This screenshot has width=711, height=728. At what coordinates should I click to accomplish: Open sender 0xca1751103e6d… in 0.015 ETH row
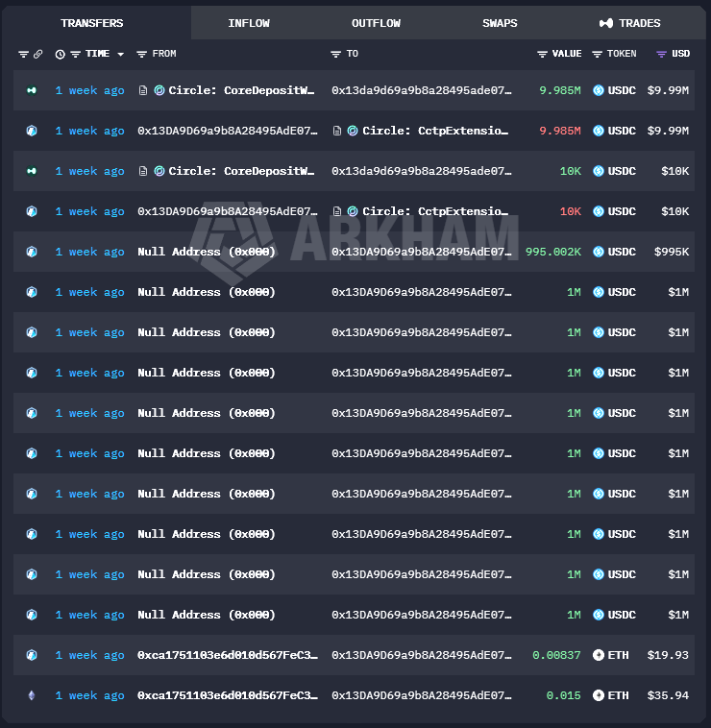pyautogui.click(x=228, y=695)
